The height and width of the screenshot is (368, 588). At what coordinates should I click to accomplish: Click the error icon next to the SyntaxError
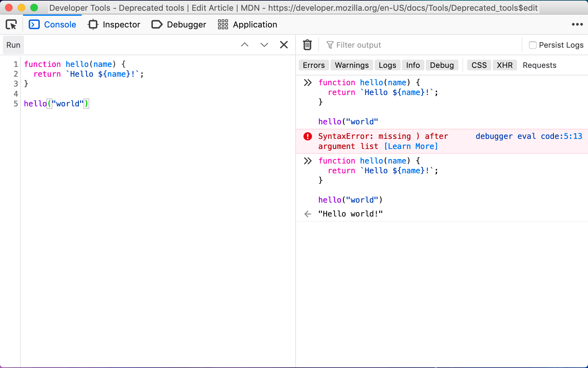(308, 136)
